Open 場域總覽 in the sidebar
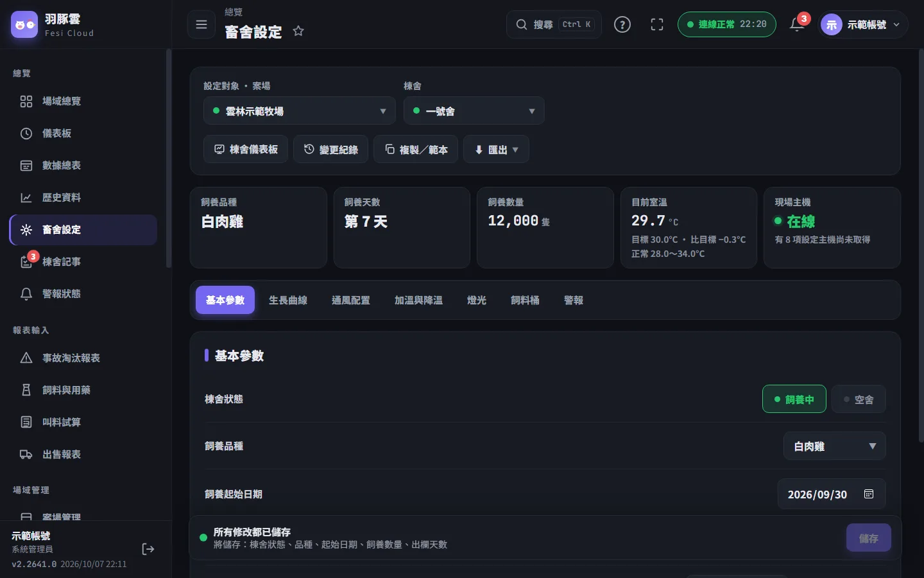 (x=83, y=101)
